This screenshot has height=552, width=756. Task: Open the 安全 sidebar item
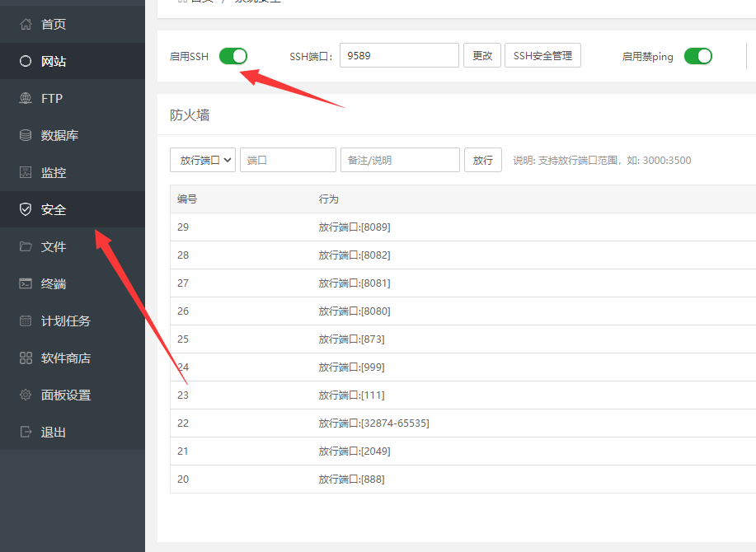pyautogui.click(x=73, y=209)
